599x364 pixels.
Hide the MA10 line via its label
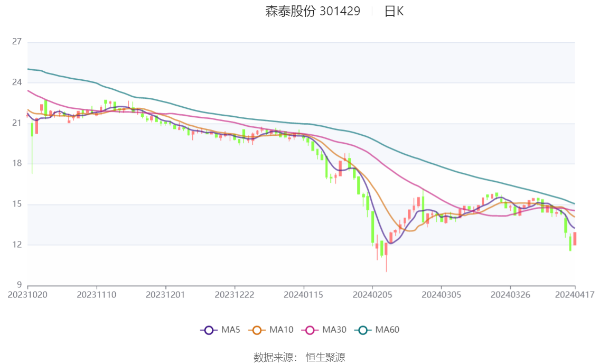pyautogui.click(x=281, y=330)
